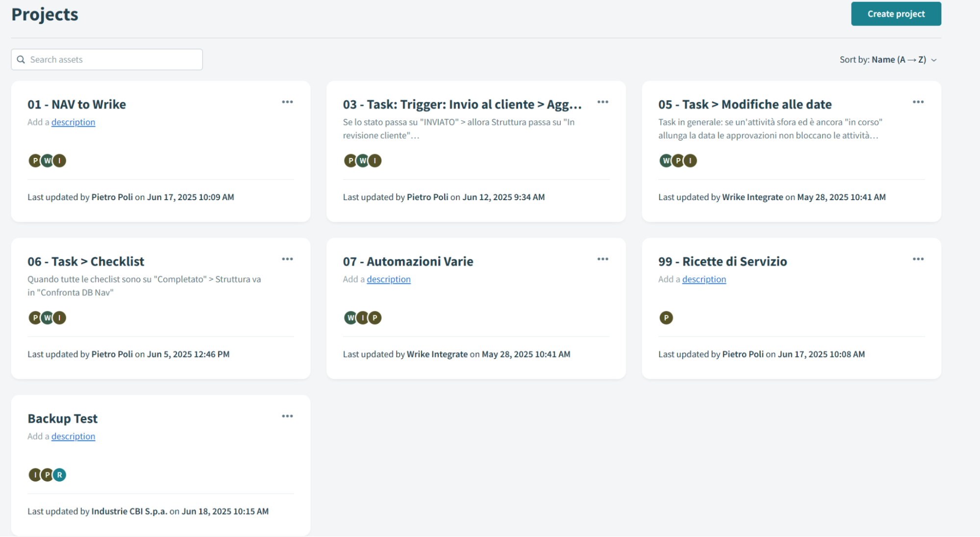Open project 99 - Ricette di Servizio
980x537 pixels.
[723, 261]
